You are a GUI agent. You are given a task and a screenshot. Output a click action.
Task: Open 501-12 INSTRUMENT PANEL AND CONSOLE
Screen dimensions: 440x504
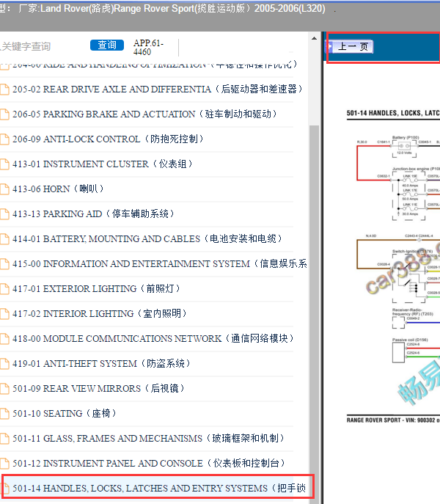pyautogui.click(x=149, y=464)
